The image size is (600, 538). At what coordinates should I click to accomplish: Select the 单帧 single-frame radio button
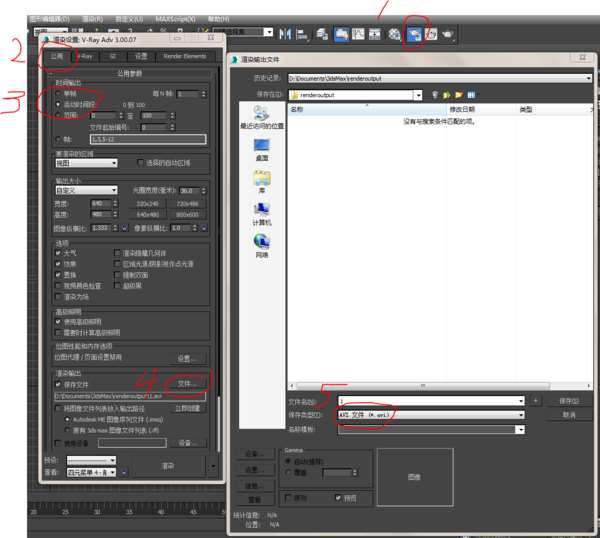[x=58, y=93]
